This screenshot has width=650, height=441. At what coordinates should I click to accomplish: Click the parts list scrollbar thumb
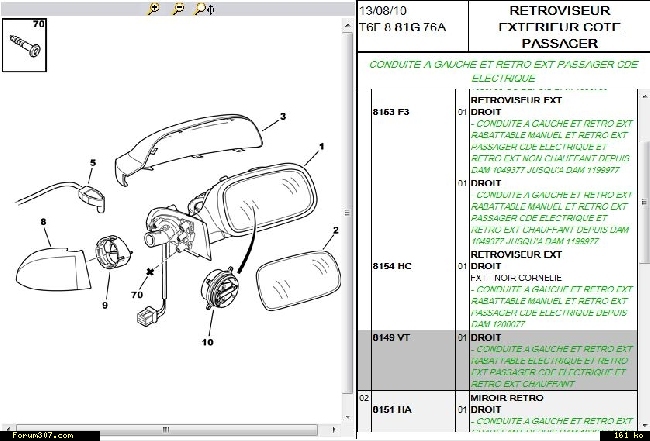(x=644, y=202)
